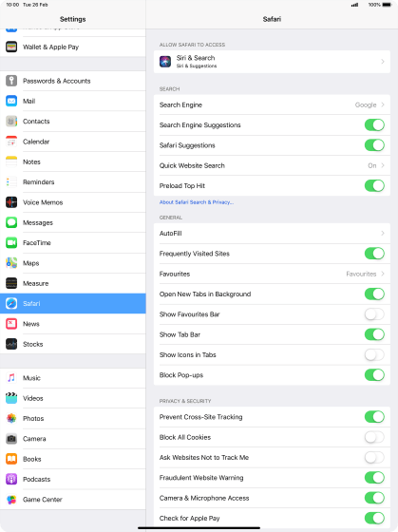Image resolution: width=398 pixels, height=532 pixels.
Task: Toggle off Block Pop-ups
Action: pyautogui.click(x=374, y=375)
